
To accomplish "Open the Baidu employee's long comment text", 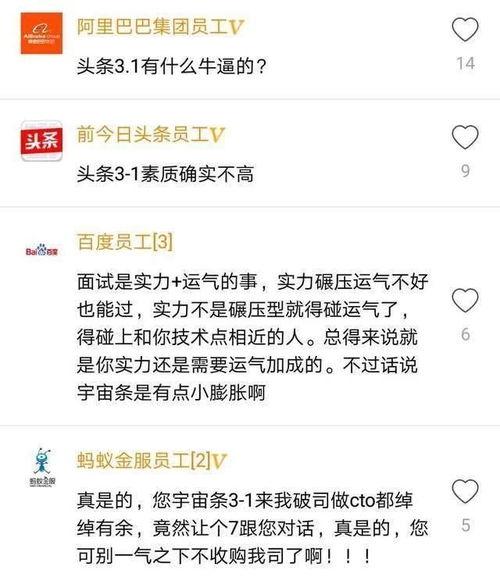I will click(252, 337).
